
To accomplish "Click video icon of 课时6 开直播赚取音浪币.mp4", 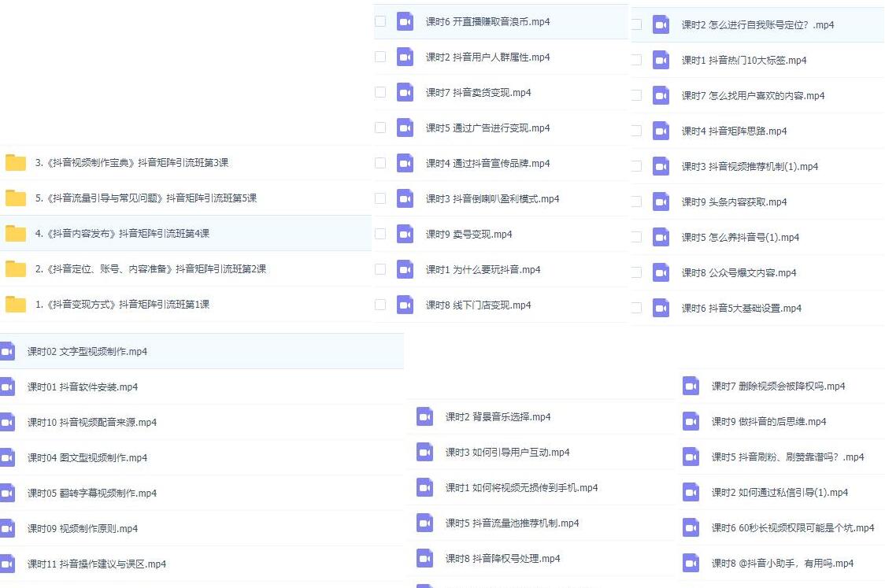I will pos(405,21).
